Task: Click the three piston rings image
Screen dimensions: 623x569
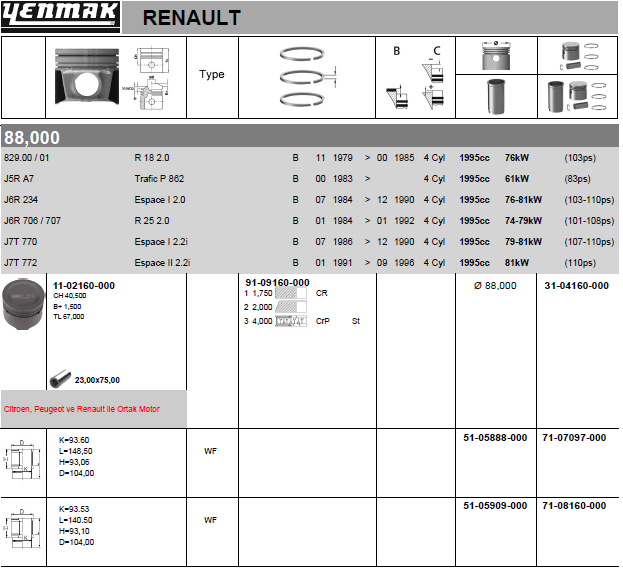Action: point(307,76)
